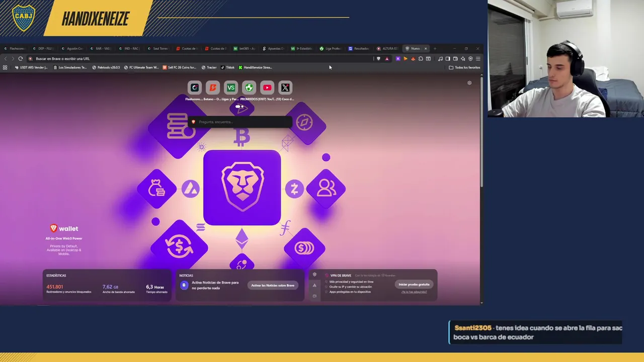Click Iniciar prueba gratuita VPN button
Screen dimensions: 644x362
click(414, 285)
